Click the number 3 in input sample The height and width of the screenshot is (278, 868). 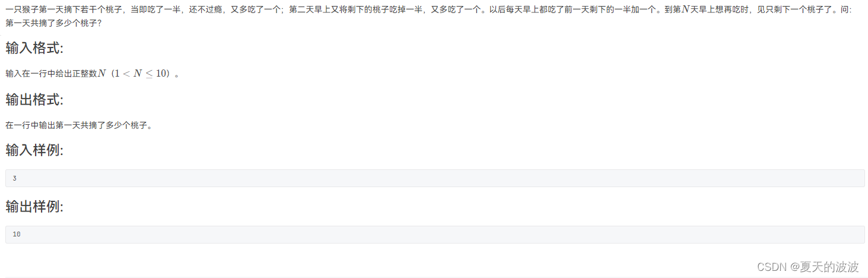[x=14, y=178]
